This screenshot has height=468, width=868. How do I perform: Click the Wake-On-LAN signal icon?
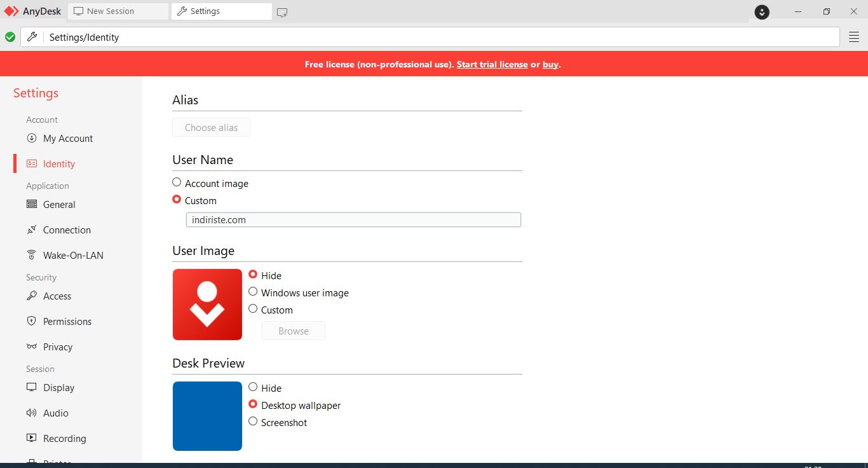click(32, 255)
